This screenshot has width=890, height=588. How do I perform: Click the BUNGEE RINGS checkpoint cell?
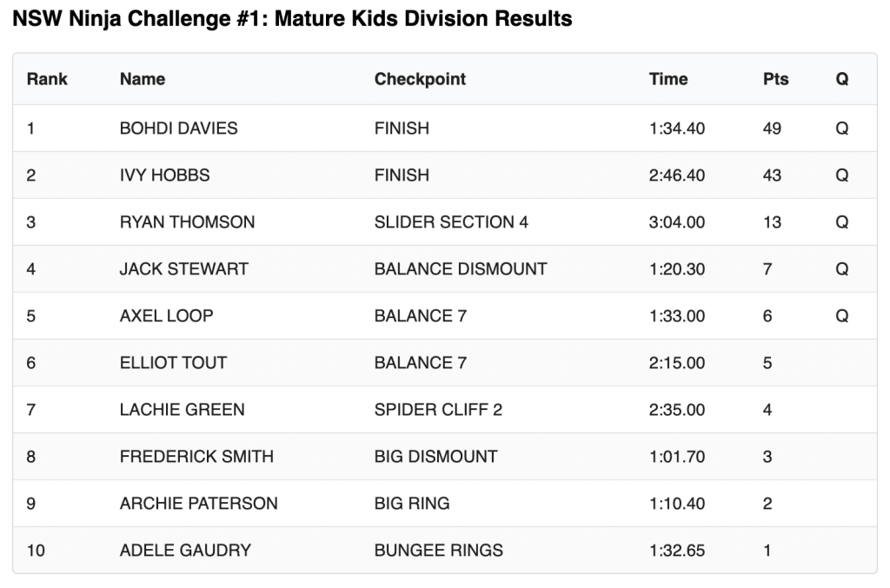(x=438, y=551)
